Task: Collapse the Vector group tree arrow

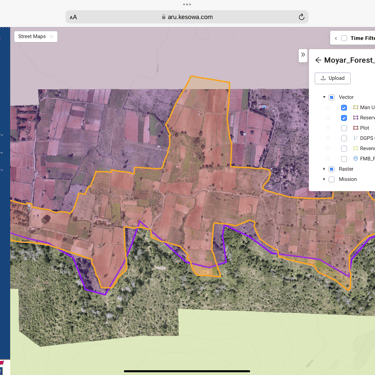Action: (324, 97)
